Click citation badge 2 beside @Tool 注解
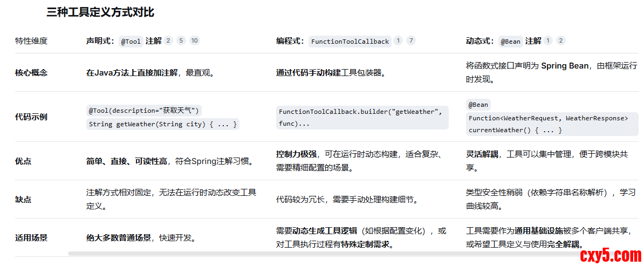 click(168, 40)
